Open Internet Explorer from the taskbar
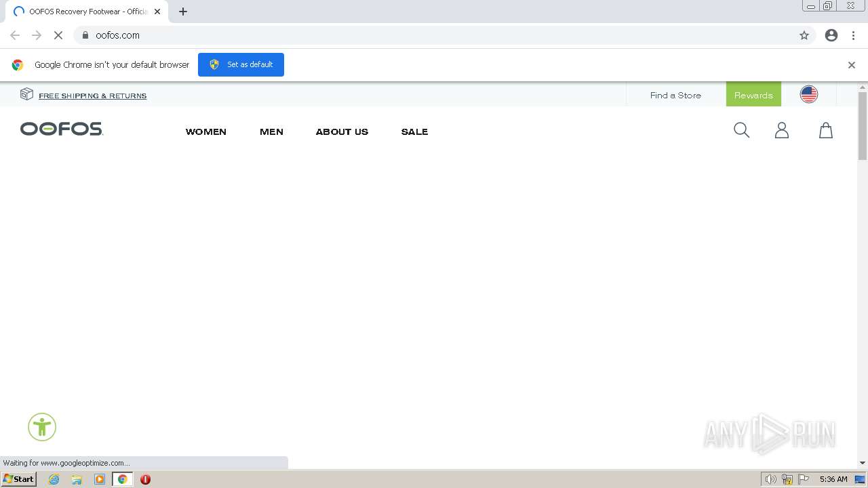868x488 pixels. pyautogui.click(x=54, y=479)
